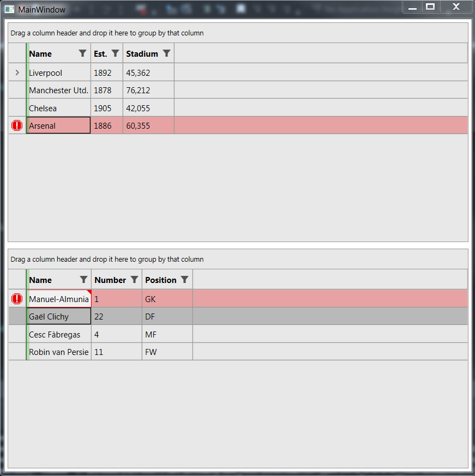This screenshot has width=475, height=476.
Task: Click the MainWindow title bar app icon
Action: pyautogui.click(x=9, y=9)
